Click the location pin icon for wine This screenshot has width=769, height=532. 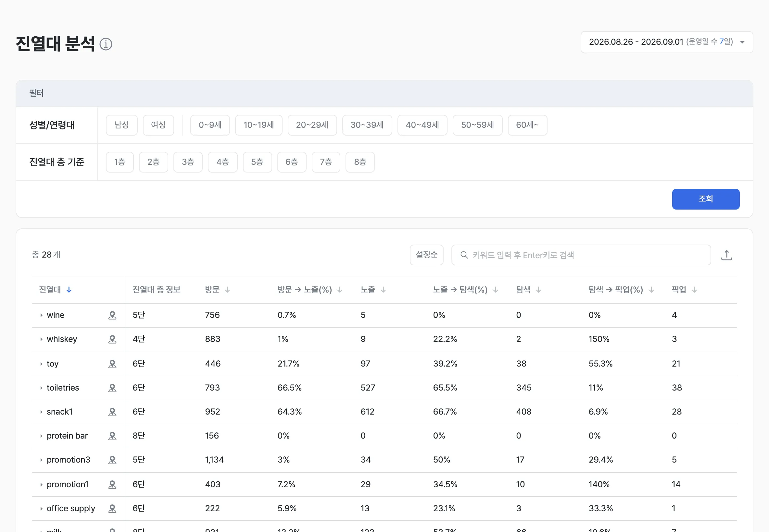tap(112, 315)
